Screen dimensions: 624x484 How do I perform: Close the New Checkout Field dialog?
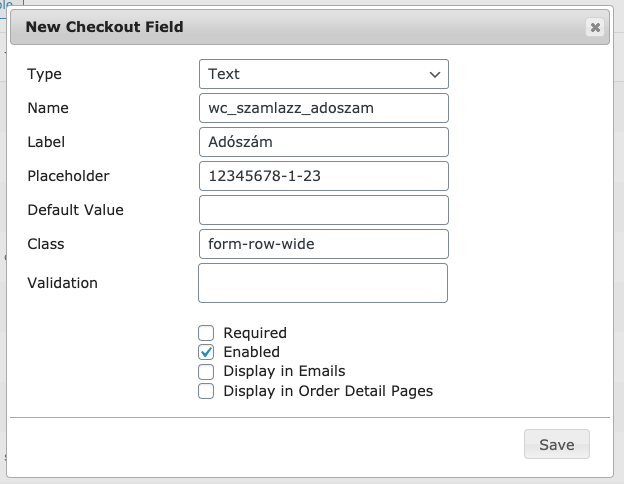(x=595, y=27)
